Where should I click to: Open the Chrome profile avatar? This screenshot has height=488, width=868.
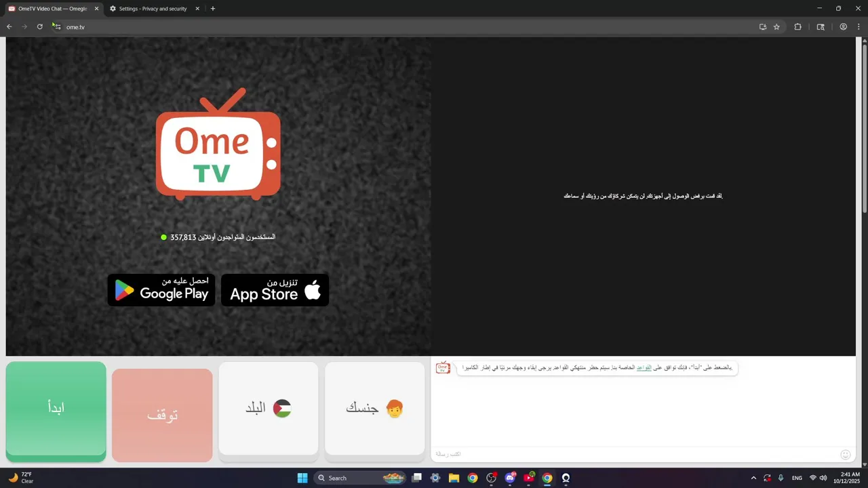(843, 27)
